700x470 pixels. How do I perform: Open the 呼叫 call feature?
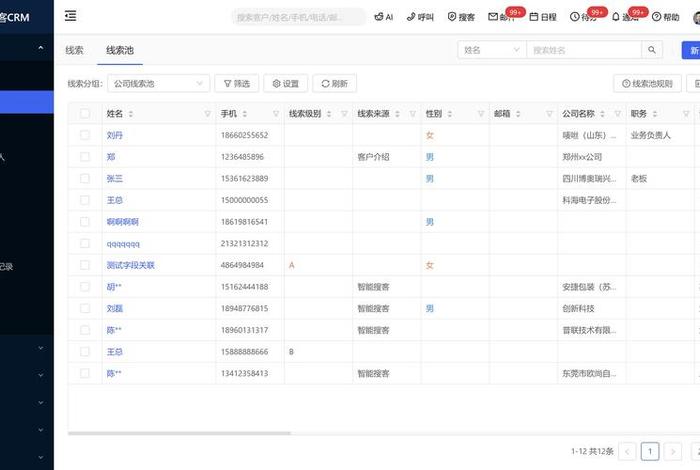(x=420, y=17)
